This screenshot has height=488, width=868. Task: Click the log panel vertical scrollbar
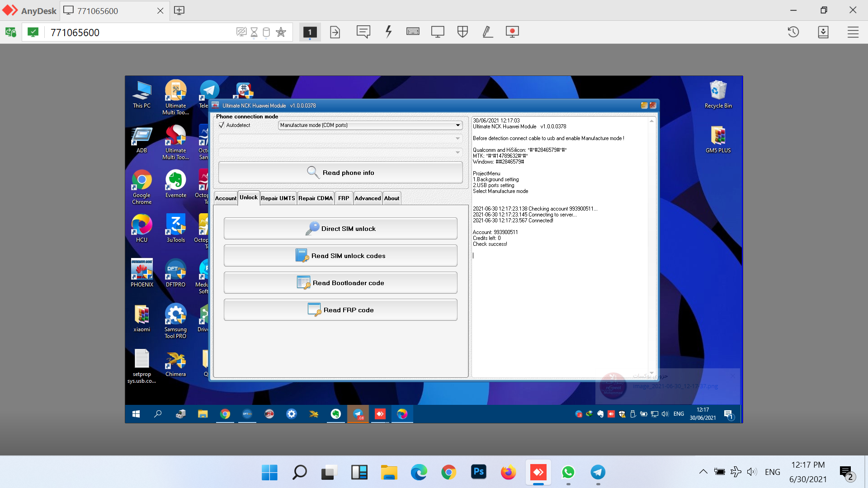pos(651,247)
